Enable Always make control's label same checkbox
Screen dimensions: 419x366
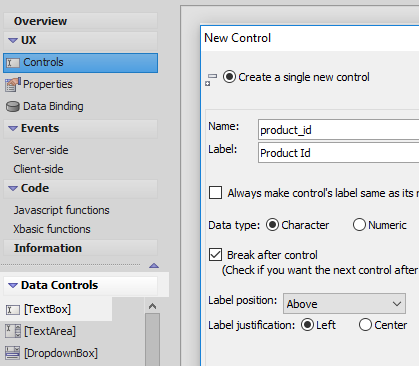point(215,193)
